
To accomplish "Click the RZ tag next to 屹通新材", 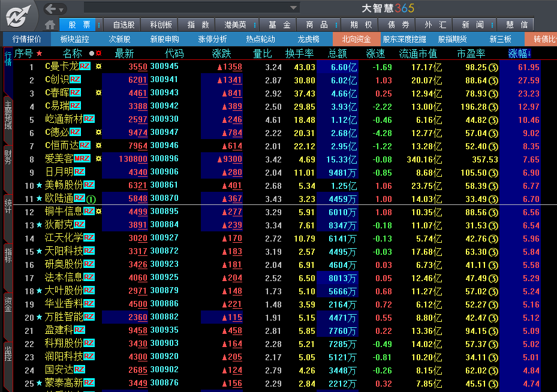I will [89, 119].
